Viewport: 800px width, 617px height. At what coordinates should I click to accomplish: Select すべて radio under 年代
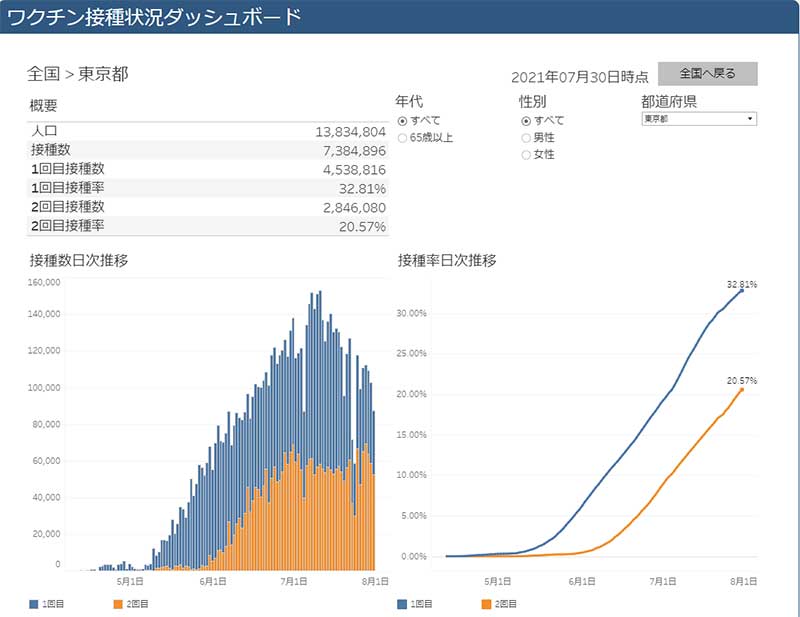point(403,120)
